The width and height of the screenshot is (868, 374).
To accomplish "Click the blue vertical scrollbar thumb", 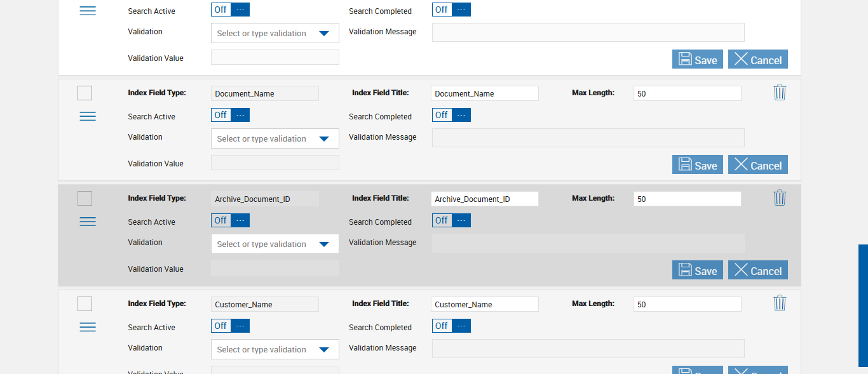I will 863,305.
